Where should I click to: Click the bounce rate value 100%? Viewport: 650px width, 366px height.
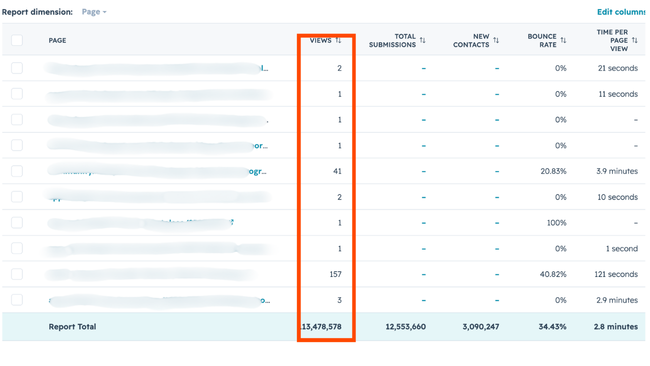coord(556,223)
